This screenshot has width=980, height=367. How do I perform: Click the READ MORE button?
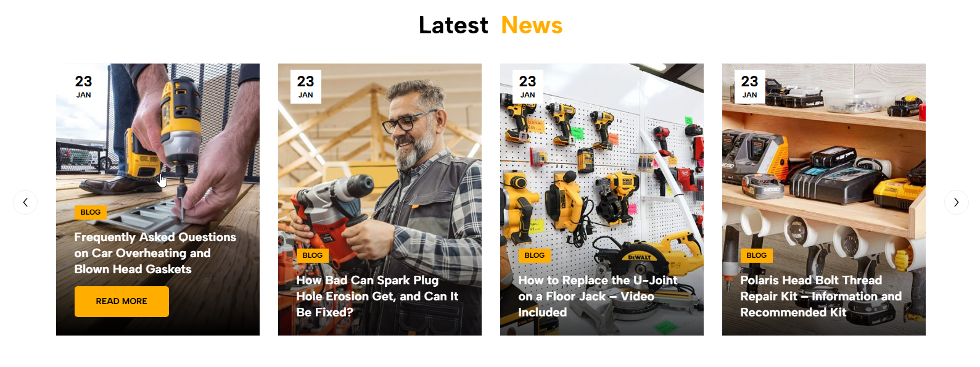(x=121, y=302)
